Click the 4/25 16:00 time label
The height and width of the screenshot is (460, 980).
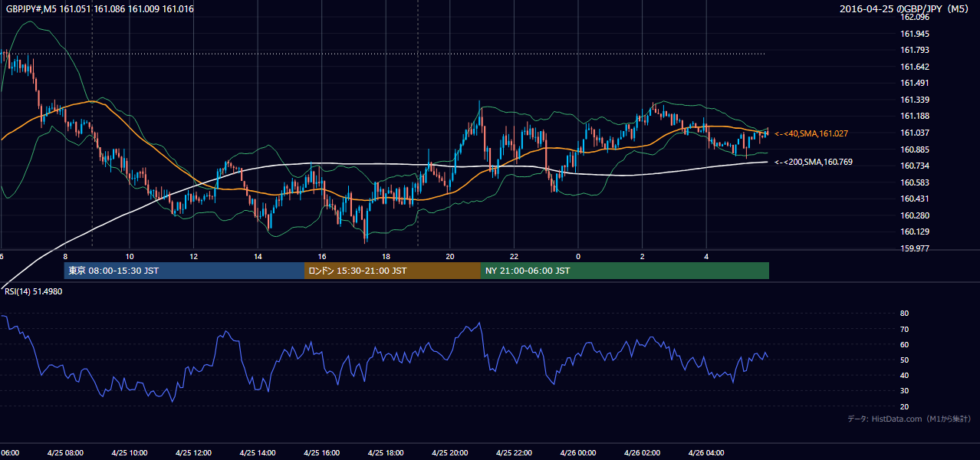(x=322, y=453)
